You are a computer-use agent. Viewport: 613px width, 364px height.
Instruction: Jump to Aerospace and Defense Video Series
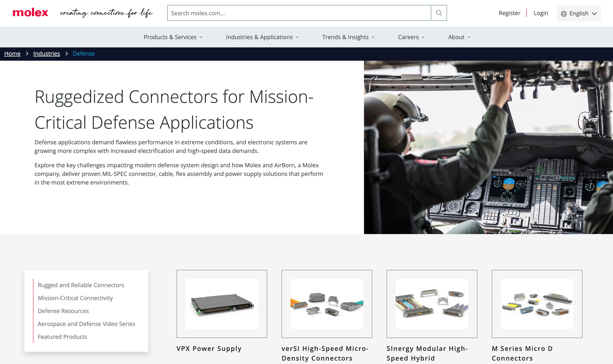click(86, 324)
